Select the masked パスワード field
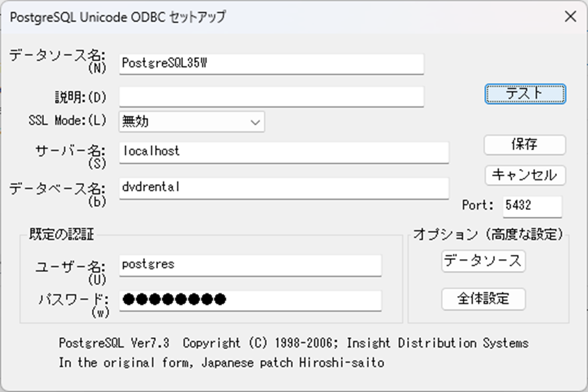The height and width of the screenshot is (392, 588). [x=250, y=300]
